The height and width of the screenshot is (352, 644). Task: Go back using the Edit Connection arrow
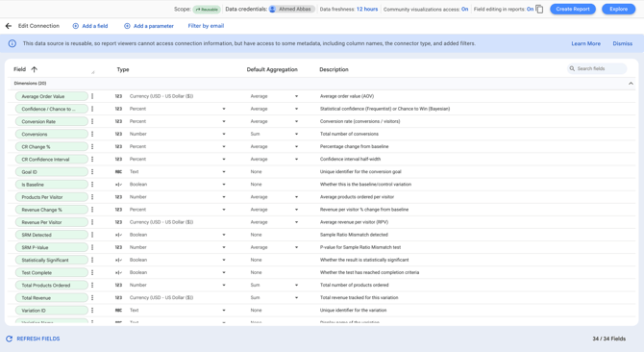coord(9,26)
